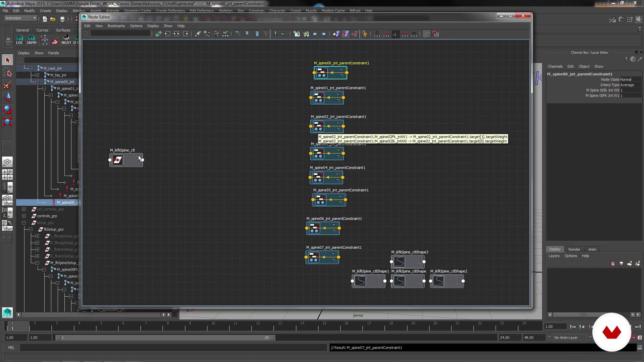Collapse setup_grp in Outliner
This screenshot has width=644, height=362.
click(24, 223)
